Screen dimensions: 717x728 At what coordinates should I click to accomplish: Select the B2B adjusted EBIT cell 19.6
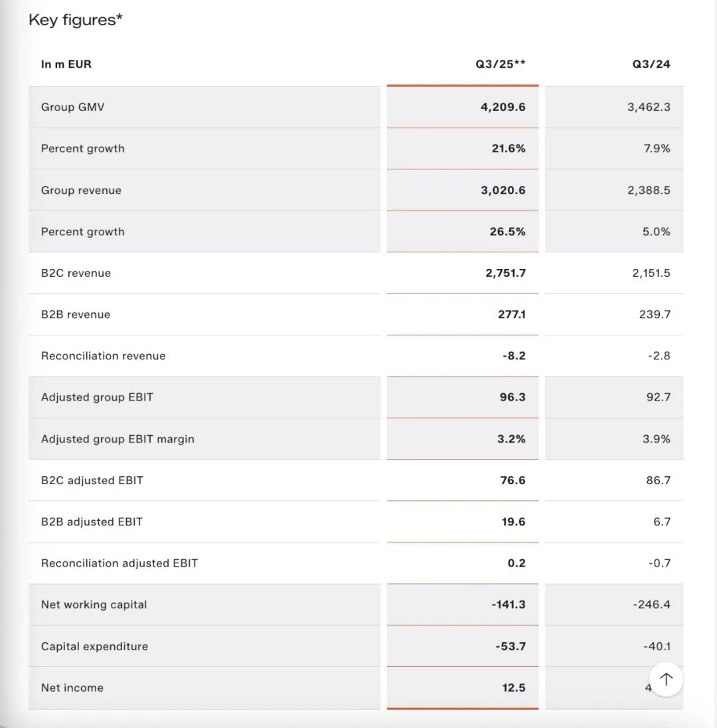[512, 522]
